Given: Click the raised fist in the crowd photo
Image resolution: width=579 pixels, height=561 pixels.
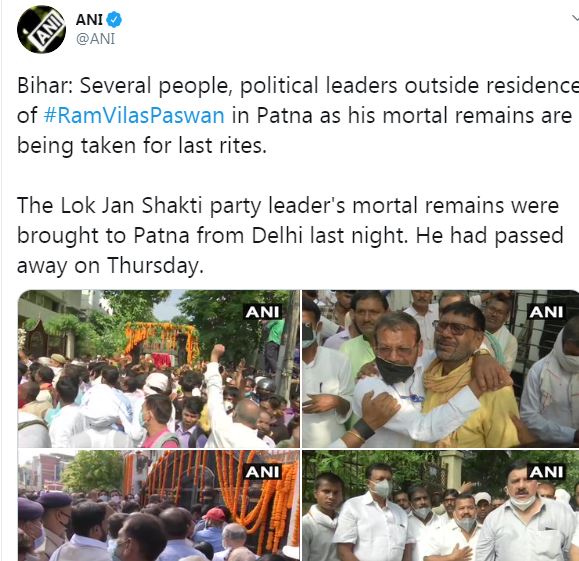Looking at the screenshot, I should 217,352.
